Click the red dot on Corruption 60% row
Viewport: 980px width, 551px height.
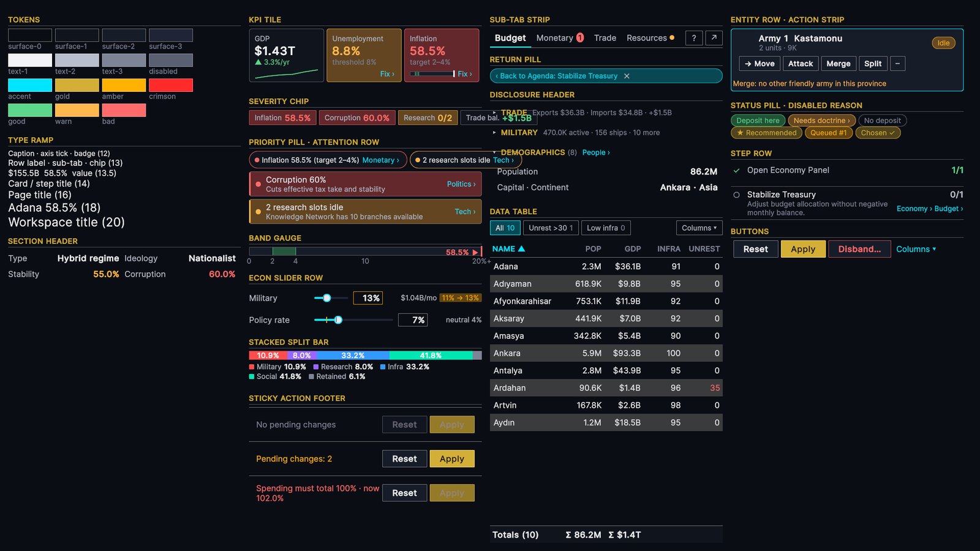258,184
